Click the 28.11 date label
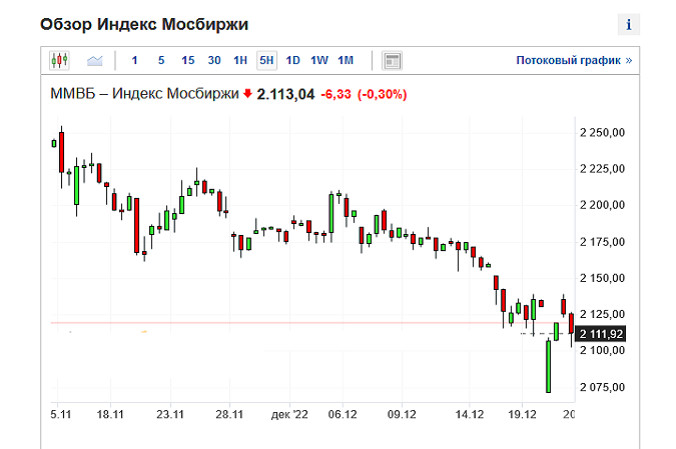 coord(229,414)
